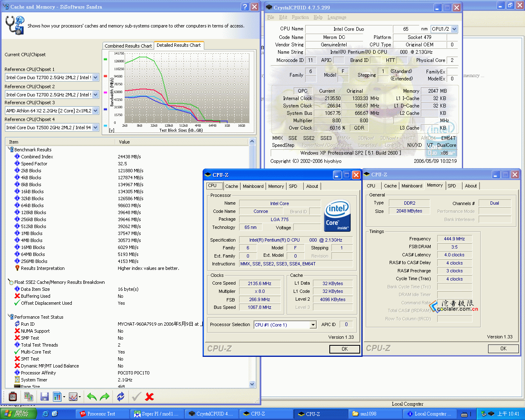Click the green legend marker on chart
The height and width of the screenshot is (420, 525).
click(105, 59)
